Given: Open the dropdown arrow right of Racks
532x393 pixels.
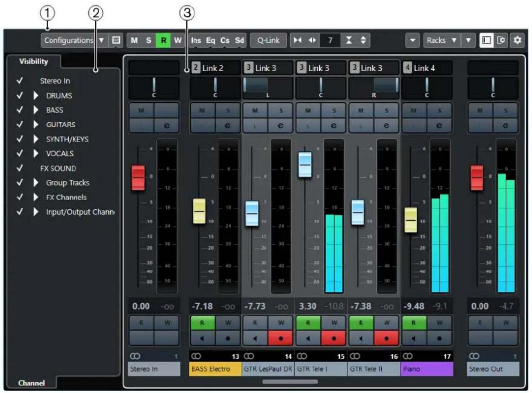Looking at the screenshot, I should [x=469, y=41].
